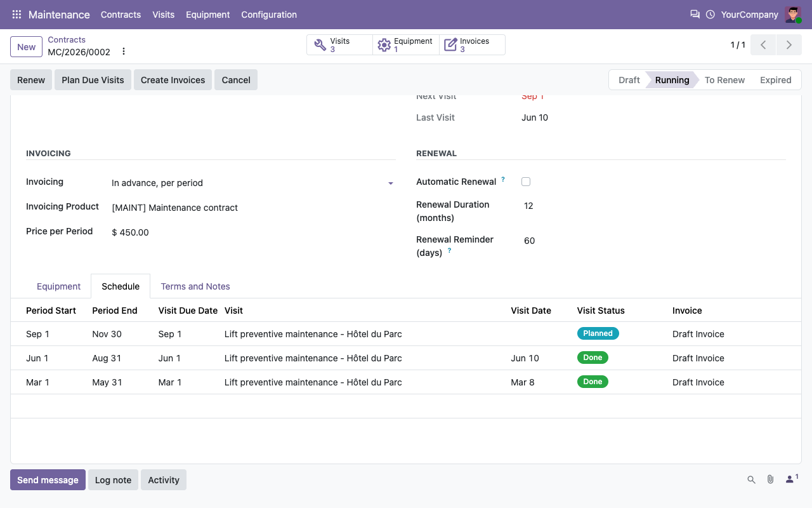Click the Contracts breadcrumb link

tap(67, 39)
